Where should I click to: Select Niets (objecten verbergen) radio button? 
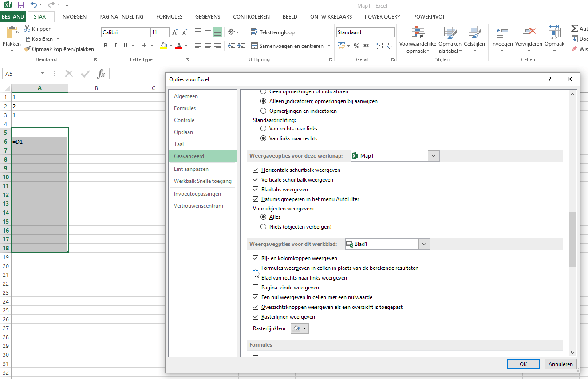pyautogui.click(x=264, y=227)
